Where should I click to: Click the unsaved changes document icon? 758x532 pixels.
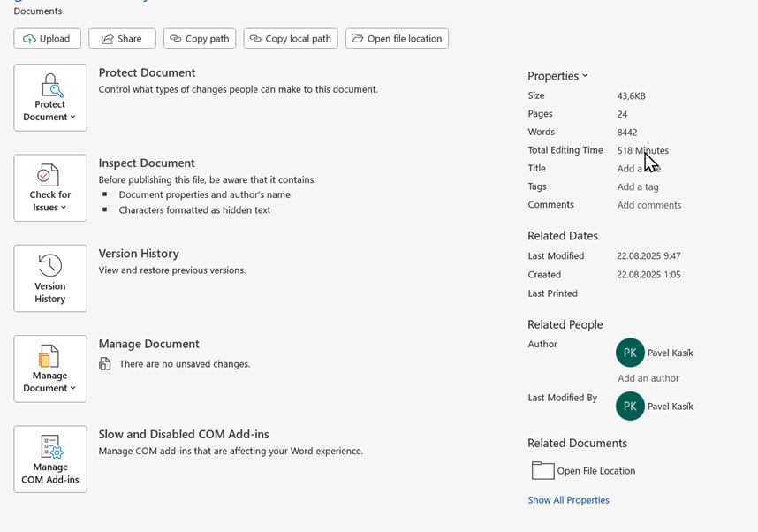105,364
